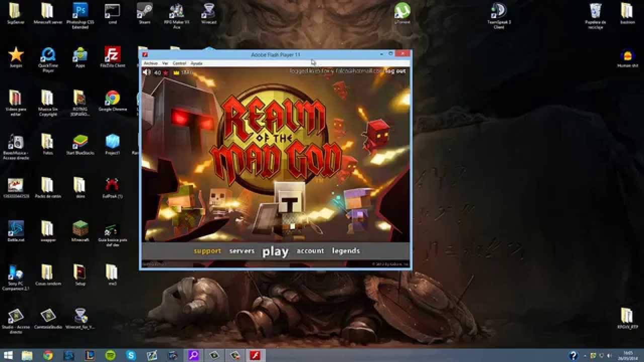The width and height of the screenshot is (644, 362).
Task: Click the taskbar clock showing the date
Action: click(627, 355)
